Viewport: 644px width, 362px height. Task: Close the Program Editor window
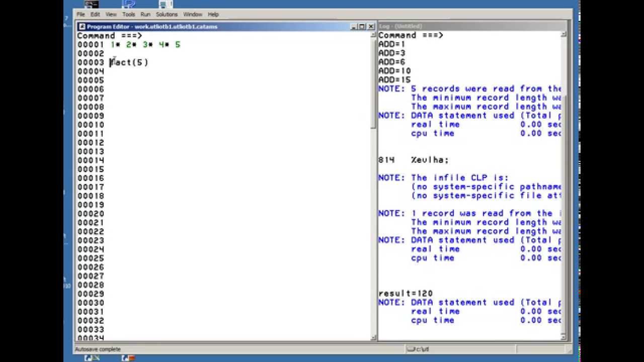tap(371, 27)
